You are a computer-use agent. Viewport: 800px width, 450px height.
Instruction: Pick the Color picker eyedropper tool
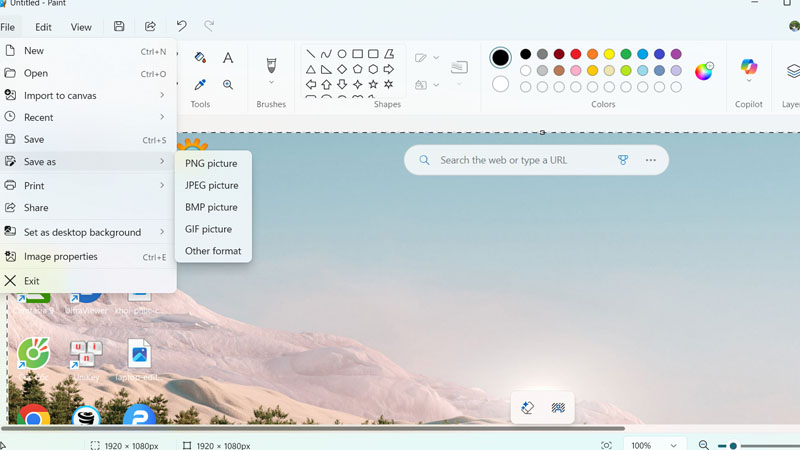point(200,85)
